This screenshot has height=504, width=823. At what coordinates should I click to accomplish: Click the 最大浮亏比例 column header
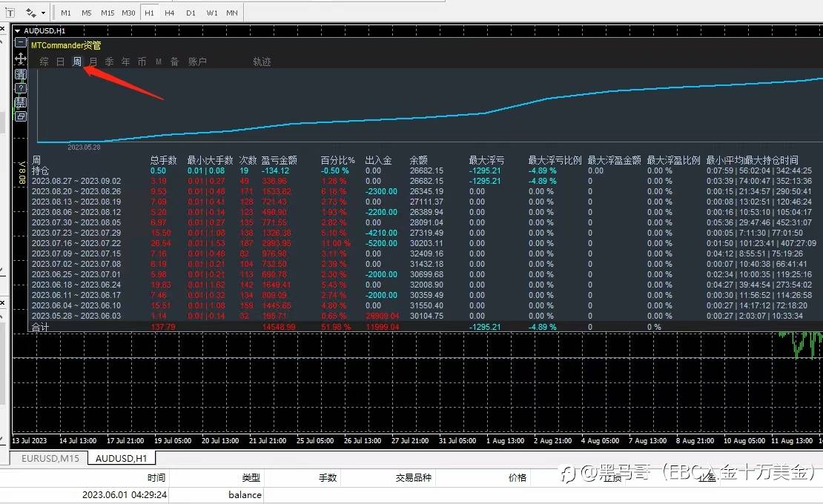[555, 160]
